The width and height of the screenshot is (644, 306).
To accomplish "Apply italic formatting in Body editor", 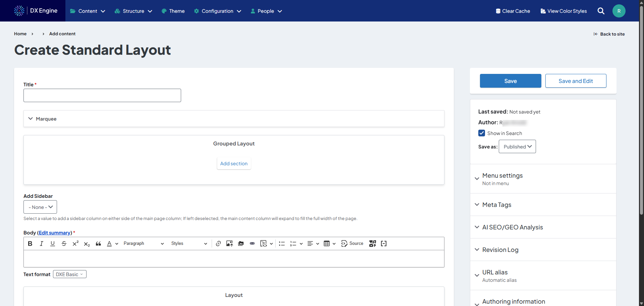I will [41, 244].
